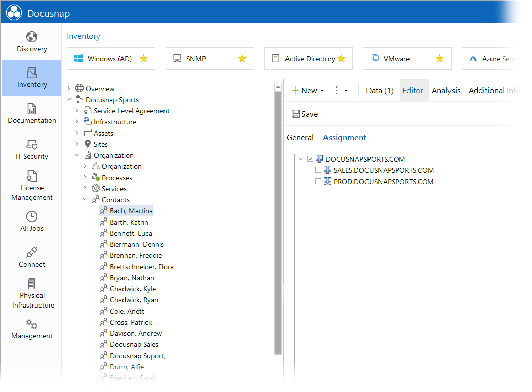Click the SNMP inventory tile
The width and height of the screenshot is (532, 392).
pos(210,58)
